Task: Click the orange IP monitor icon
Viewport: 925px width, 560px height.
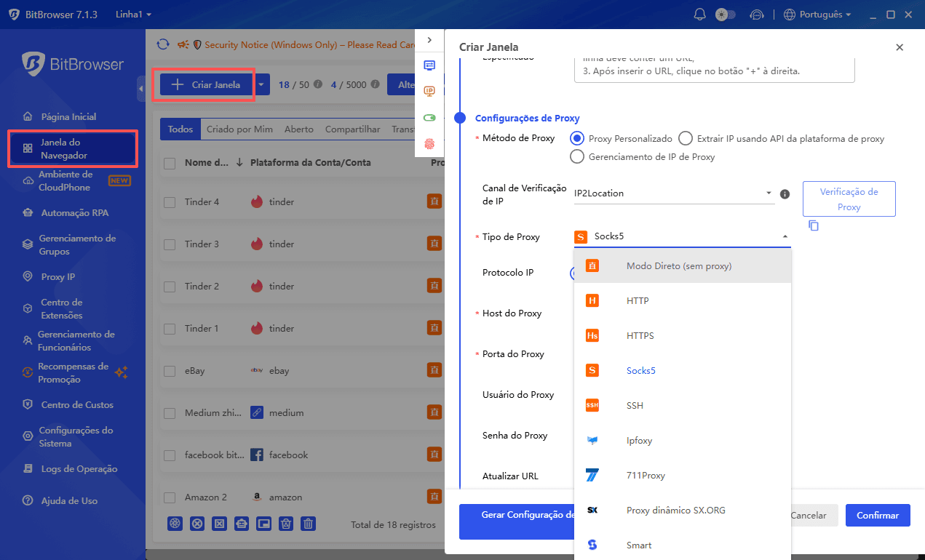Action: [429, 91]
